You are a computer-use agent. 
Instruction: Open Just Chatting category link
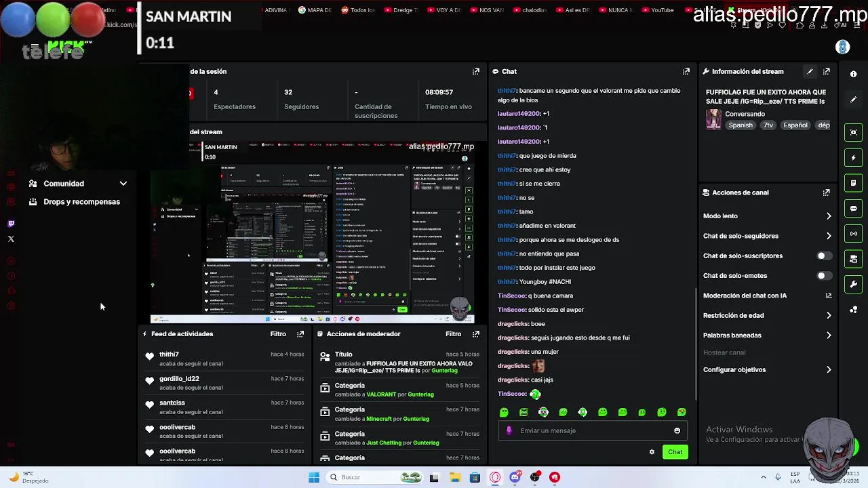click(384, 443)
